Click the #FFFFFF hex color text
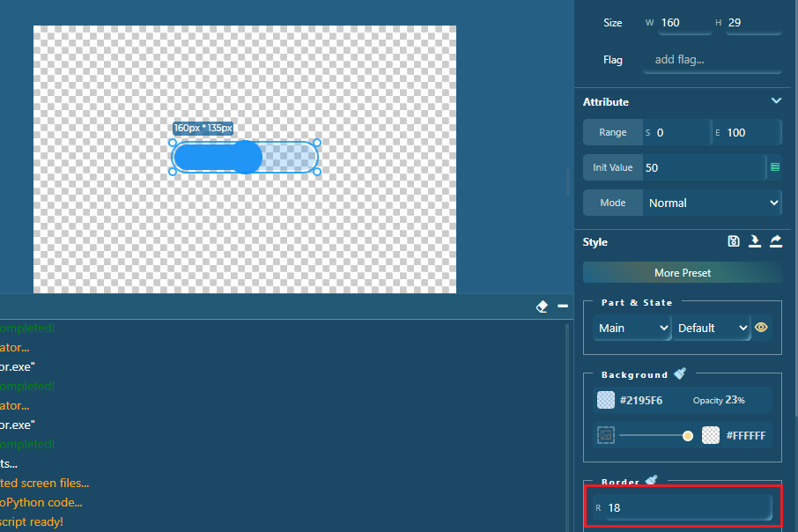798x532 pixels. click(745, 436)
